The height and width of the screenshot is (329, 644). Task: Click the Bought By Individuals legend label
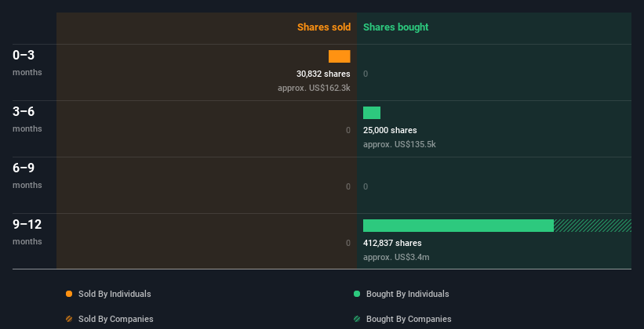point(407,294)
